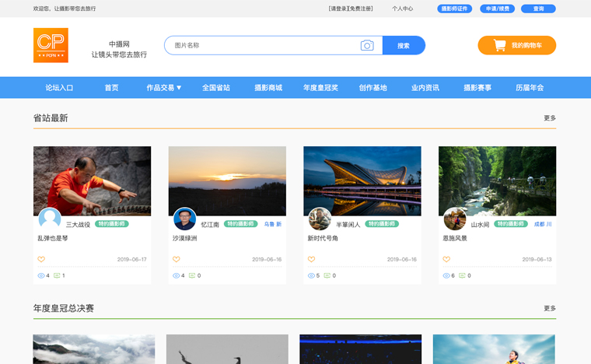
Task: Click the CP PCPN site logo
Action: tap(51, 45)
